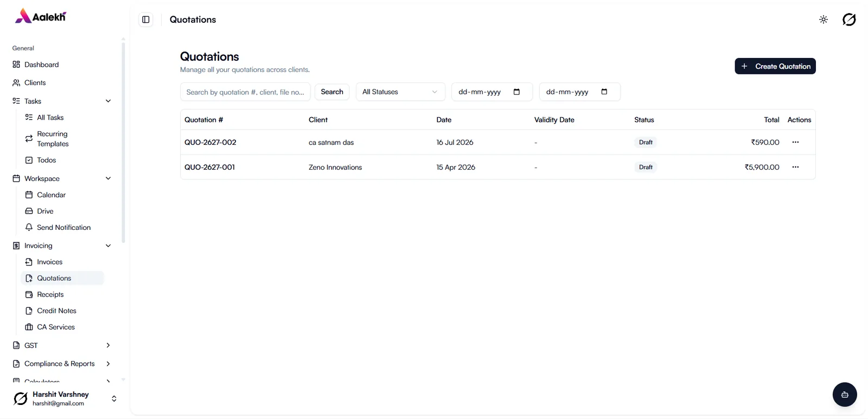
Task: Open the Harshit Varshney account switcher
Action: (x=65, y=399)
